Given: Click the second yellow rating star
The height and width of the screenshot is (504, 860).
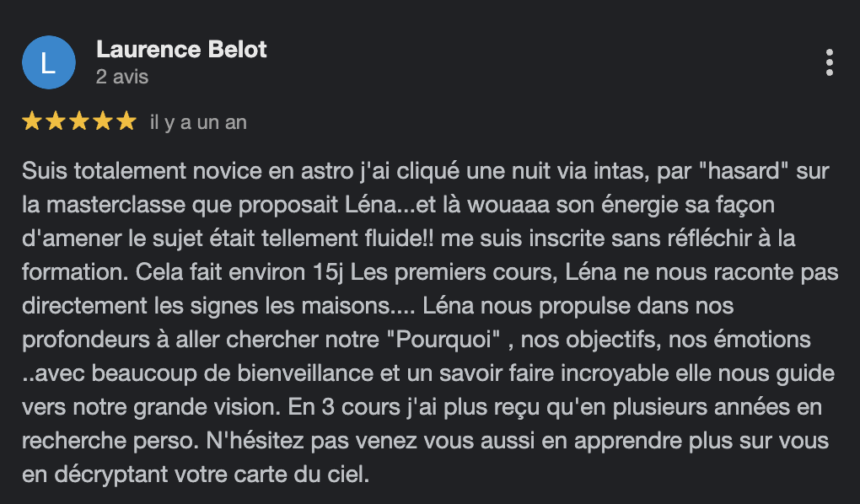Looking at the screenshot, I should [x=56, y=122].
